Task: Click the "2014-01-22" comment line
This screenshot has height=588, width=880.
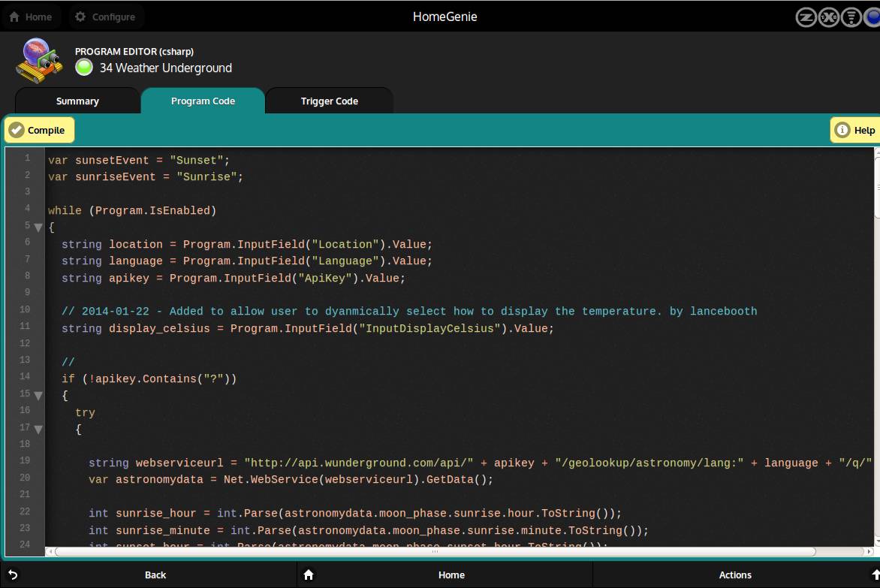Action: pos(409,312)
